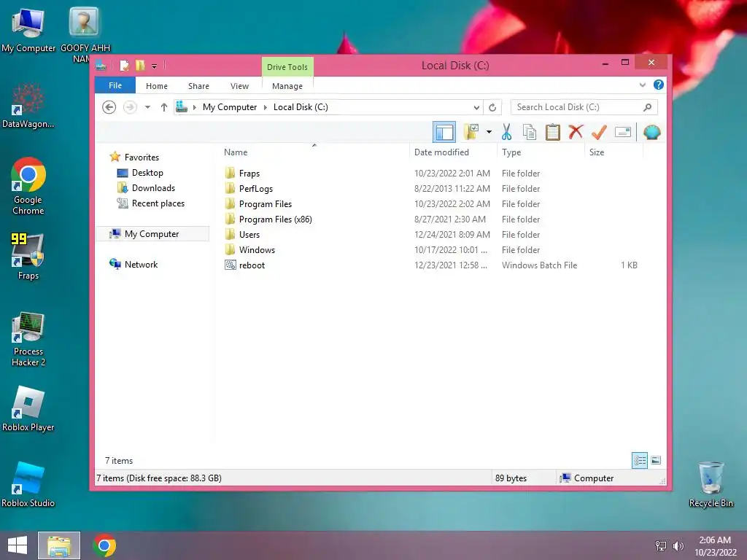This screenshot has width=747, height=560.
Task: Click the drive icon in title bar
Action: pos(101,65)
